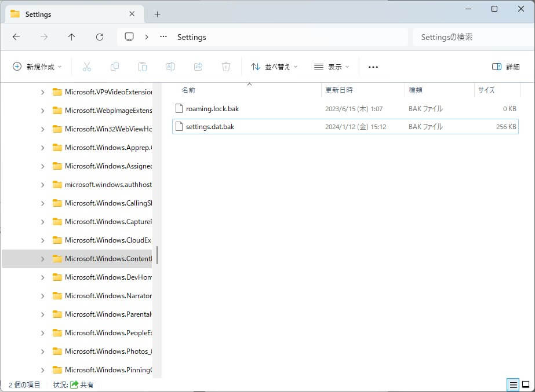This screenshot has width=535, height=392.
Task: Add a new tab
Action: tap(157, 14)
